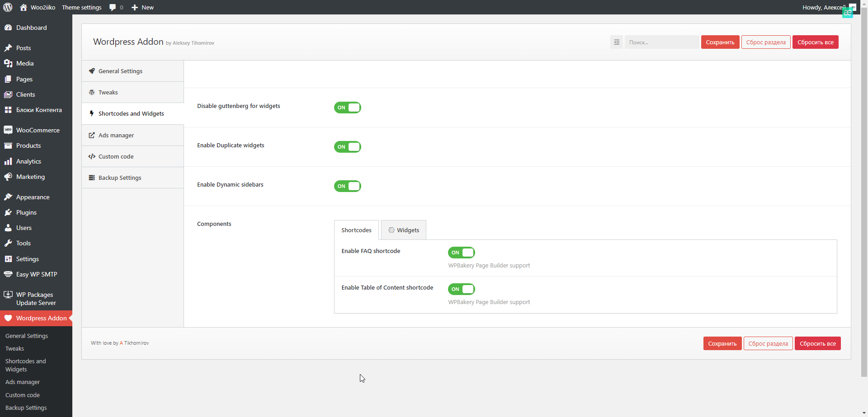
Task: Click the Settings sliders icon
Action: 8,259
